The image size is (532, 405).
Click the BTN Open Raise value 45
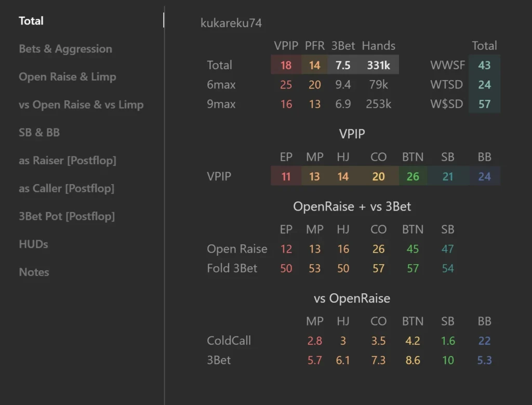tap(413, 249)
